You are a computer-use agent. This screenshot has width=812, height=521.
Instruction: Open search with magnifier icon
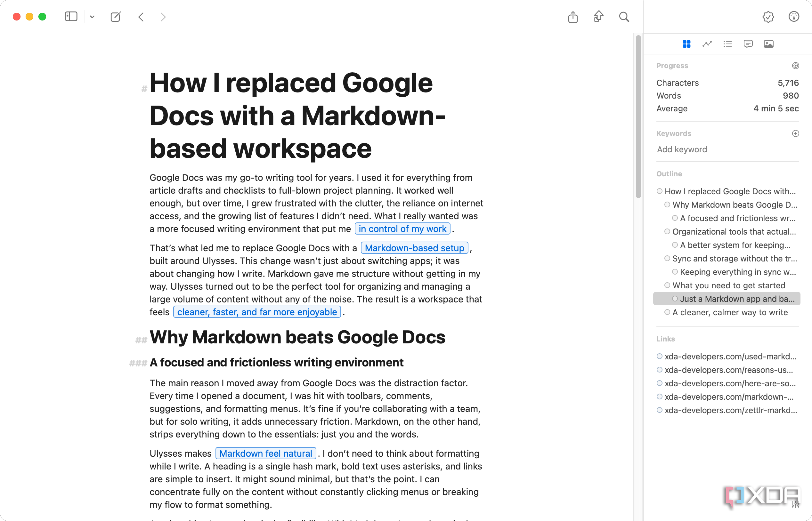coord(624,17)
